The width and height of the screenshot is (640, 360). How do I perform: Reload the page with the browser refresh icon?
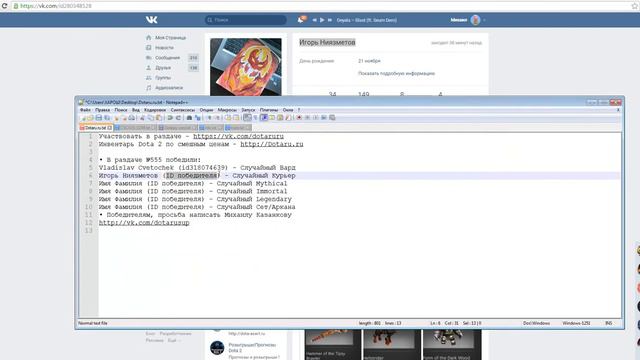coord(4,6)
